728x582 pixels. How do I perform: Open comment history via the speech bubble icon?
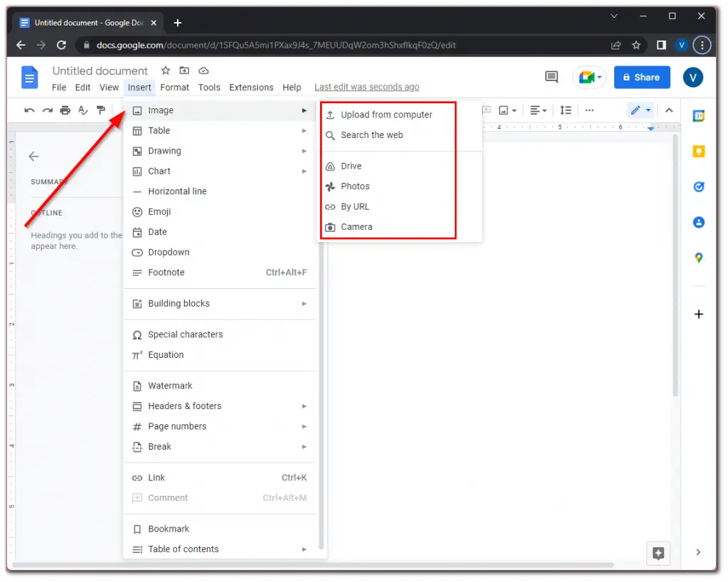(x=551, y=77)
